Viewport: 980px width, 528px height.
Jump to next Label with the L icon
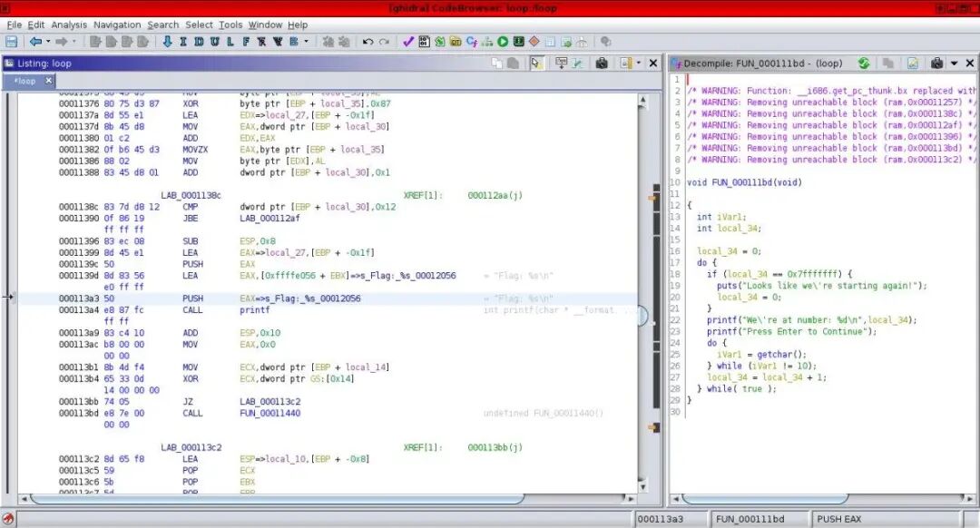230,42
